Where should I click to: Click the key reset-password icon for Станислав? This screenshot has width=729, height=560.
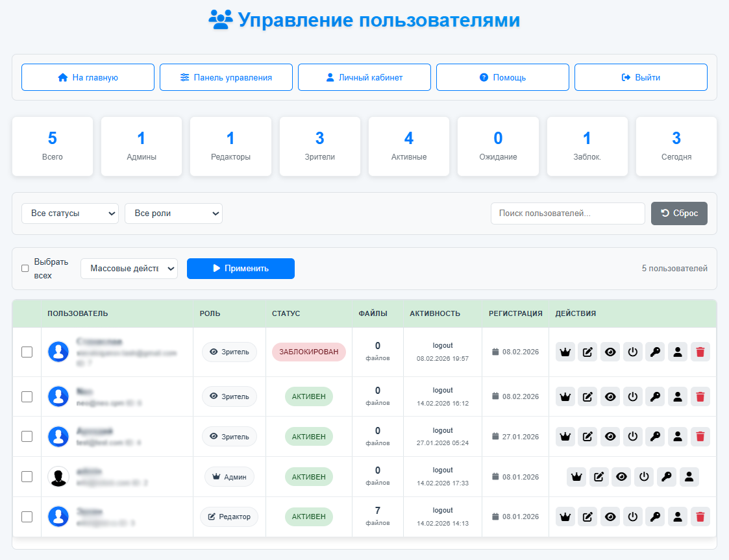point(655,351)
